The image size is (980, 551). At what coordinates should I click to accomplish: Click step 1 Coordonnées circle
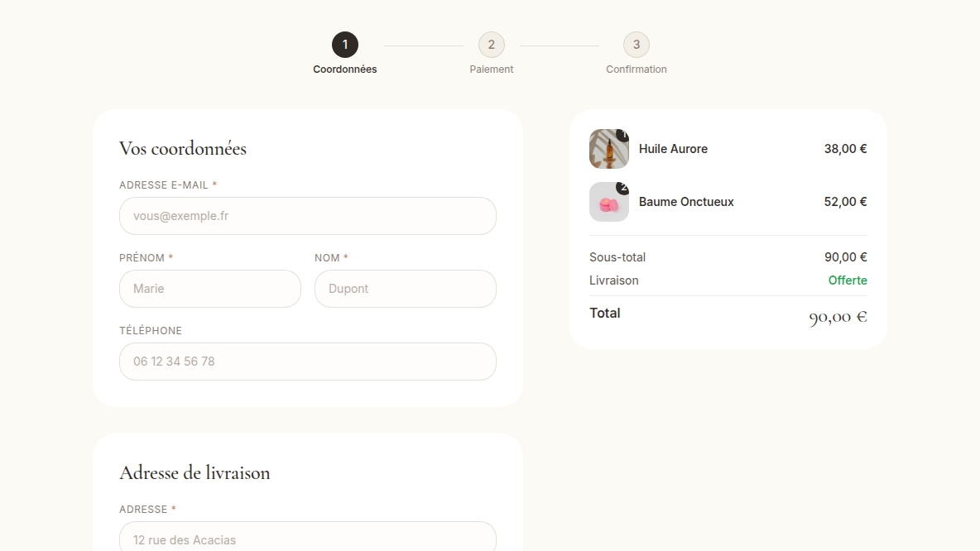345,45
